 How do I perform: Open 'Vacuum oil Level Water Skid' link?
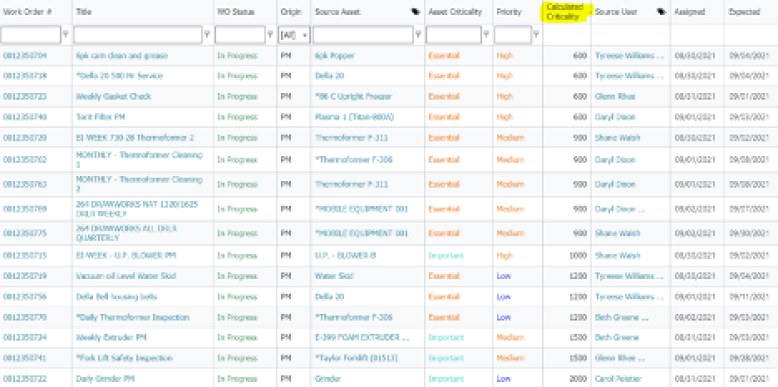[126, 276]
